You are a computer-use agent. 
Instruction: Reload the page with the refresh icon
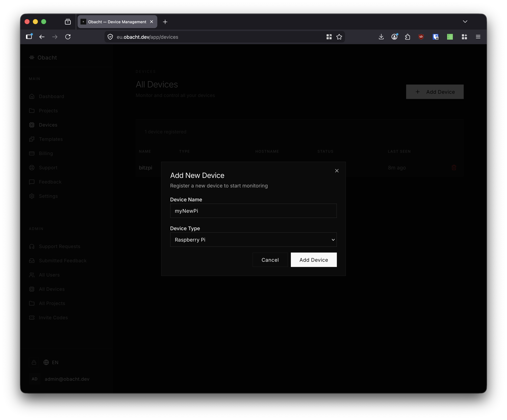tap(68, 37)
